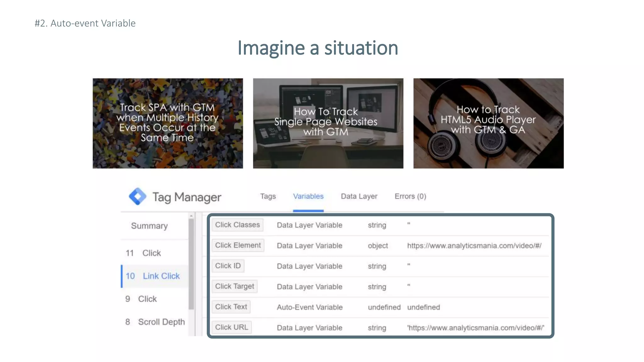Image resolution: width=644 pixels, height=362 pixels.
Task: Open the Errors (0) tab
Action: [410, 196]
